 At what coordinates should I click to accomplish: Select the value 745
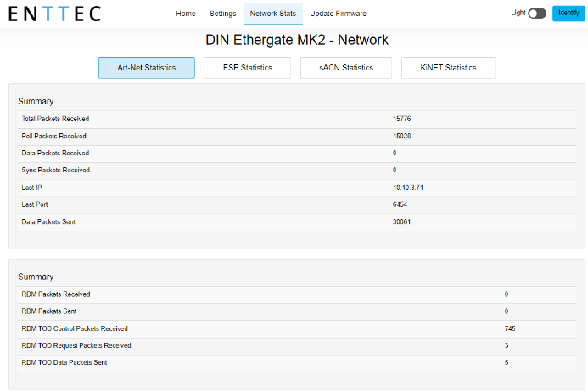510,328
